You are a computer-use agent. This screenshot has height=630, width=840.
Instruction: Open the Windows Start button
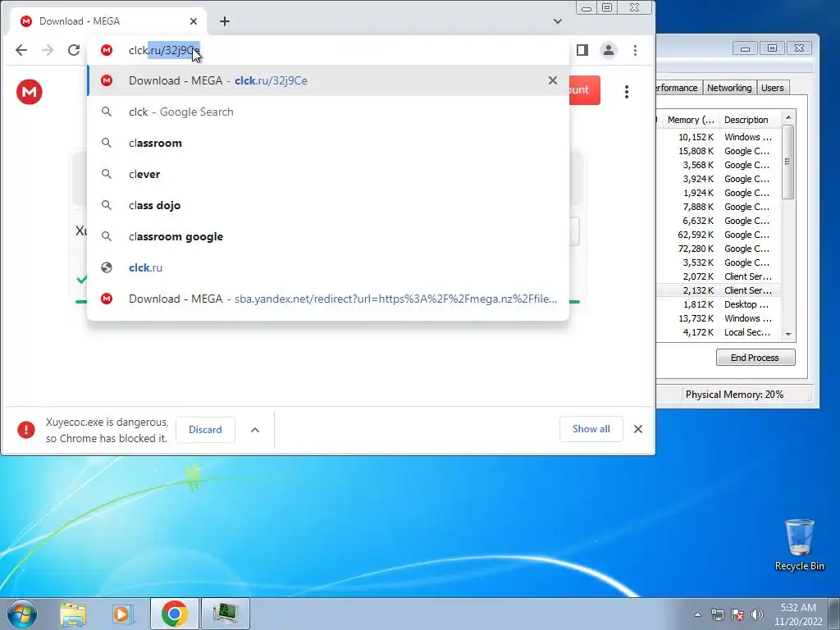pos(22,614)
